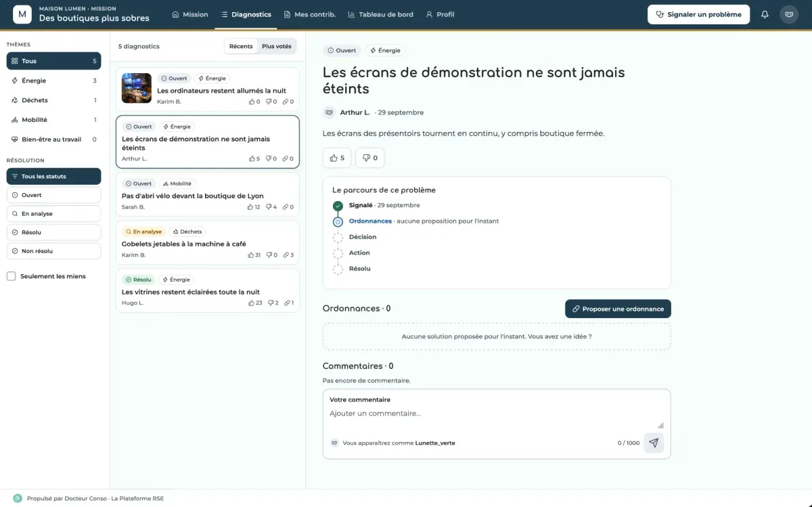Click Déchets tag on Gobelets card
812x507 pixels.
[187, 232]
